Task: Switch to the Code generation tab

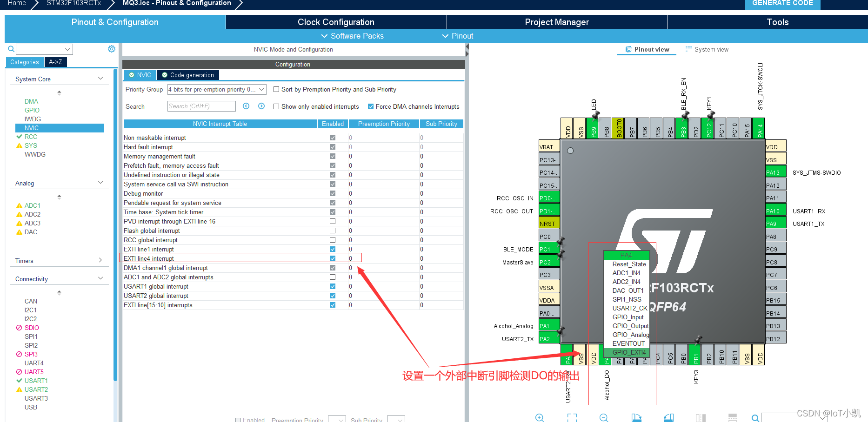Action: click(188, 75)
